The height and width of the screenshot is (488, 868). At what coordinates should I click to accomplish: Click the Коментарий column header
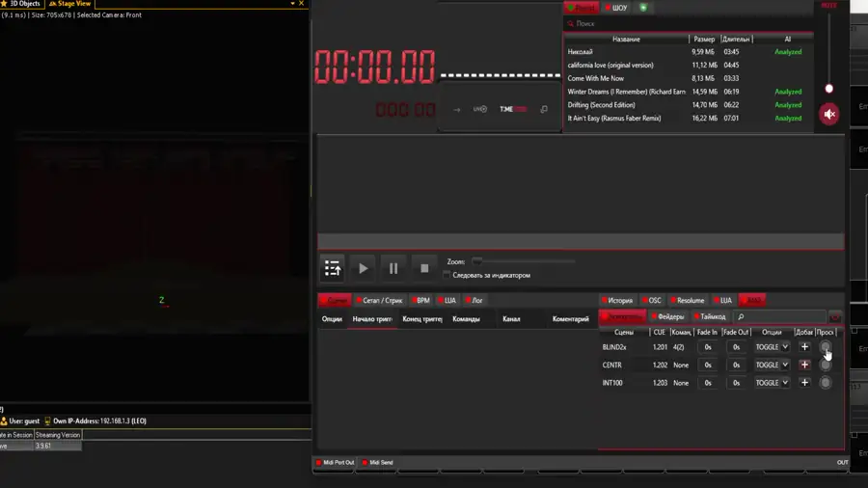pos(571,318)
